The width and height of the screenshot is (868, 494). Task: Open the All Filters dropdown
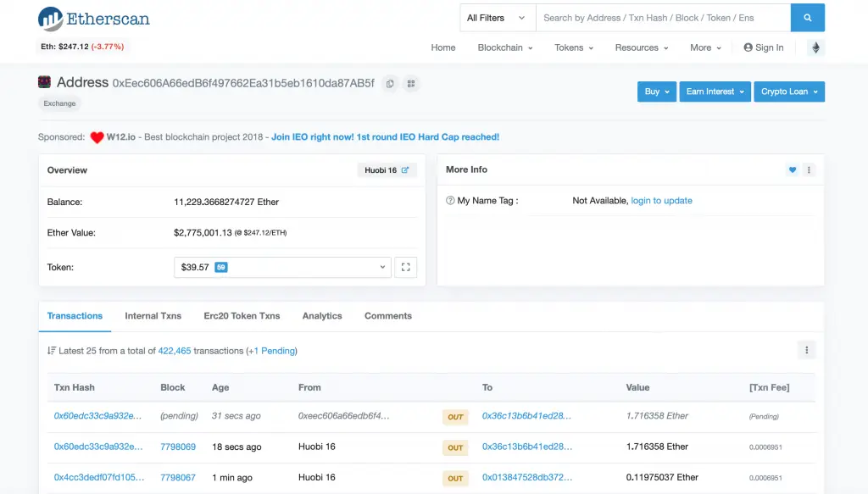[x=496, y=18]
